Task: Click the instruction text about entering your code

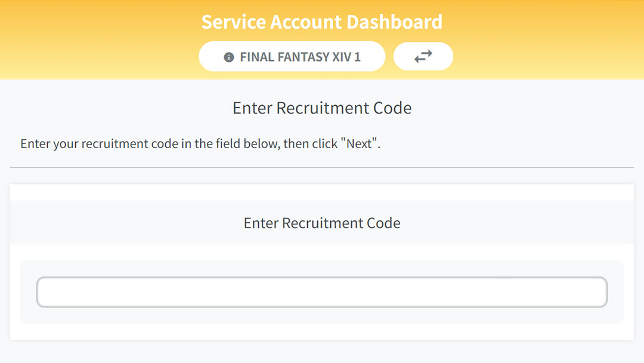Action: [x=200, y=144]
